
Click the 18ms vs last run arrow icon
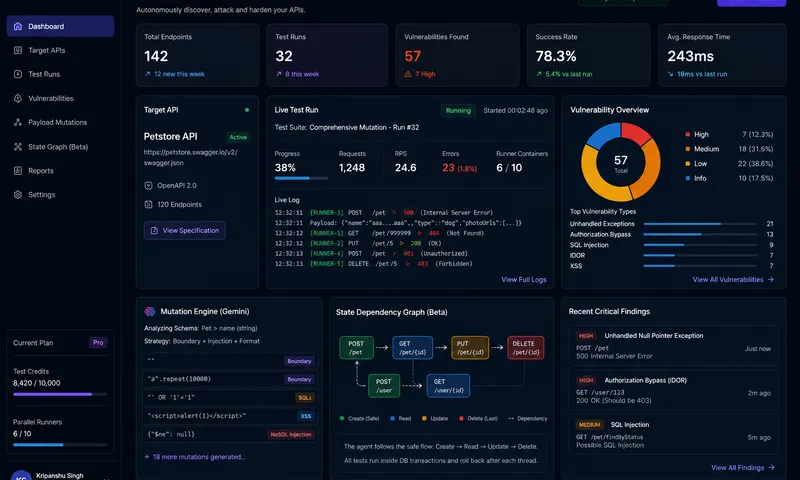[670, 74]
